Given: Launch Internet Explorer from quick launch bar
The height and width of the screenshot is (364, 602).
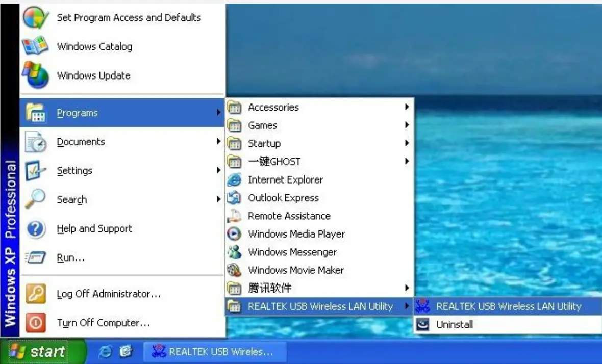Looking at the screenshot, I should click(105, 351).
